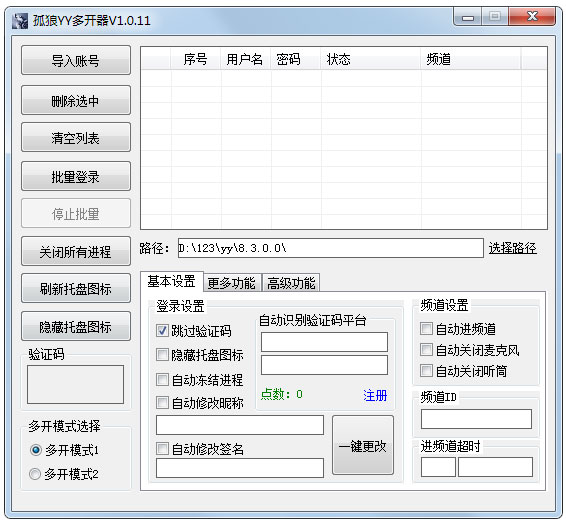Sort by the 用户名 column header
The height and width of the screenshot is (524, 566).
coord(245,59)
